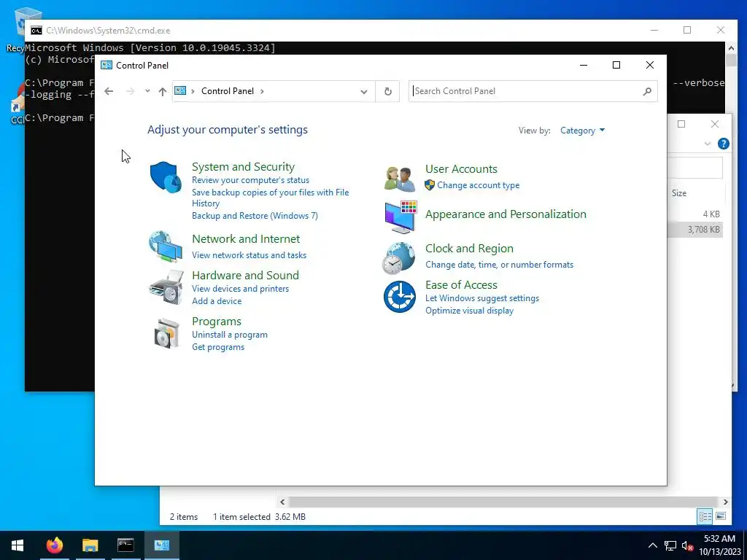747x560 pixels.
Task: Open System and Security shield icon
Action: tap(166, 177)
